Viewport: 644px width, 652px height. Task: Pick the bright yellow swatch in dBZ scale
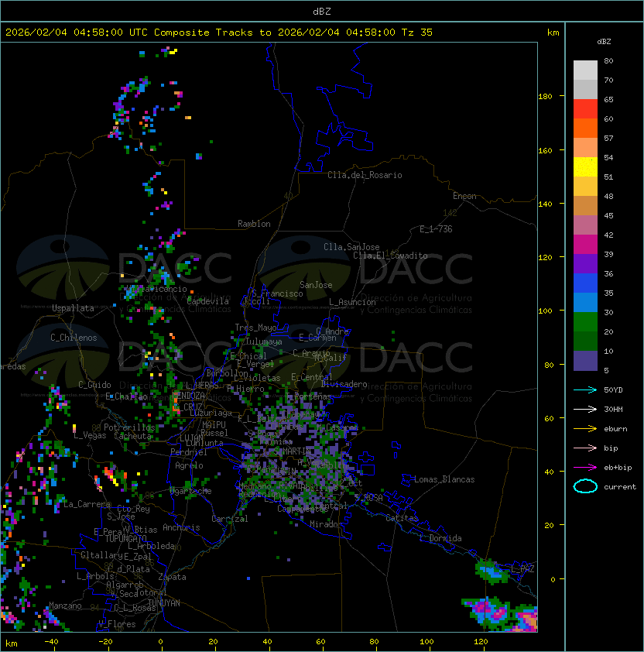click(585, 167)
